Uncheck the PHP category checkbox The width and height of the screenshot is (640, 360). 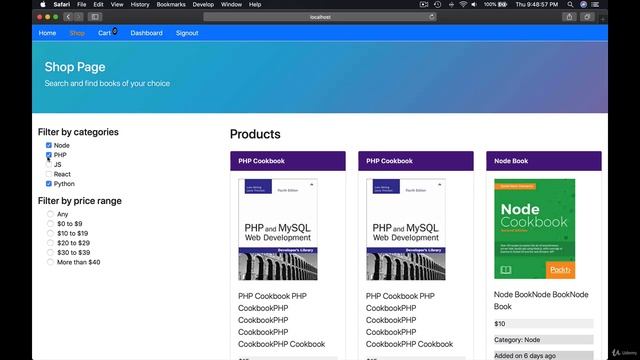[49, 155]
